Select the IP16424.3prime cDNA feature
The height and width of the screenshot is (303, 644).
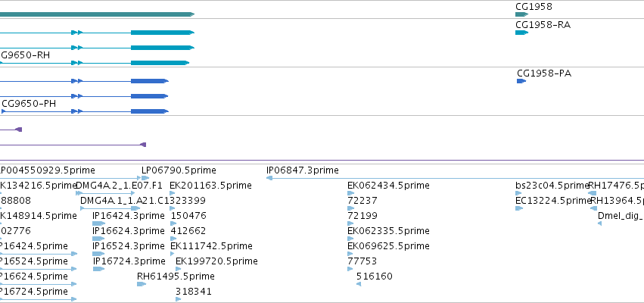(x=98, y=223)
